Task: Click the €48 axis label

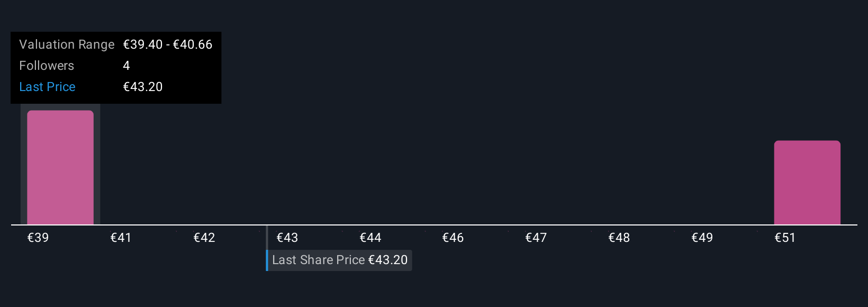Action: tap(619, 238)
